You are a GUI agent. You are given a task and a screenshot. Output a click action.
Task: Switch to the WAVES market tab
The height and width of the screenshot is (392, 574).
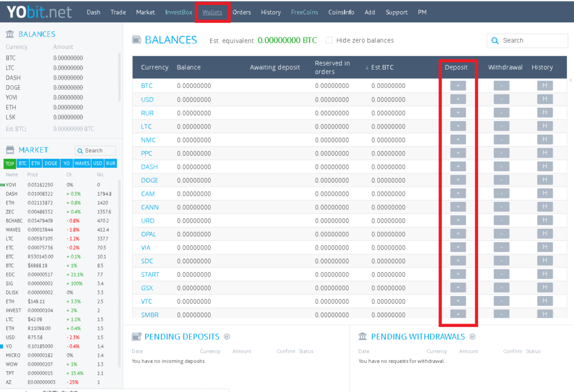point(82,163)
